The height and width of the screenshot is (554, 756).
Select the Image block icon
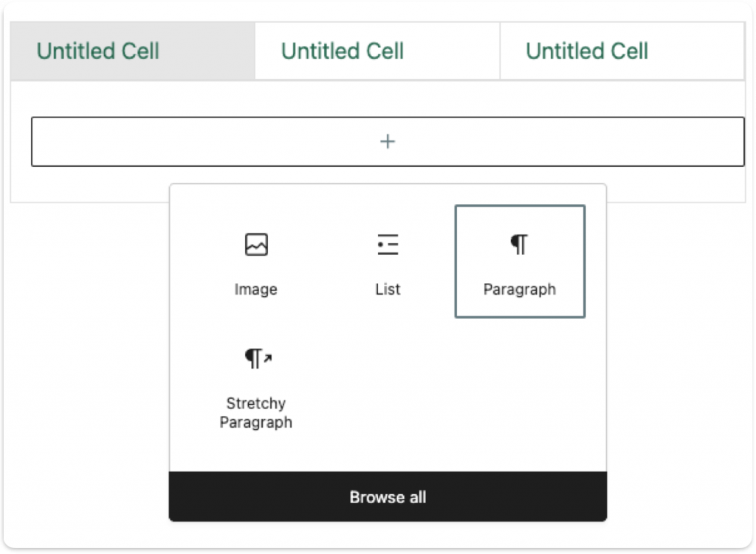point(256,244)
